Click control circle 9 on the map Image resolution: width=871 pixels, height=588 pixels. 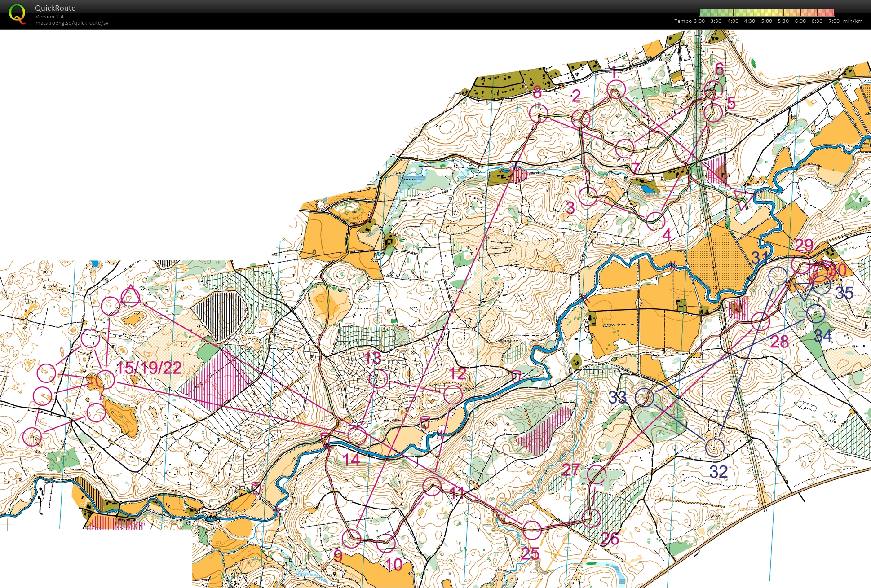pyautogui.click(x=352, y=539)
